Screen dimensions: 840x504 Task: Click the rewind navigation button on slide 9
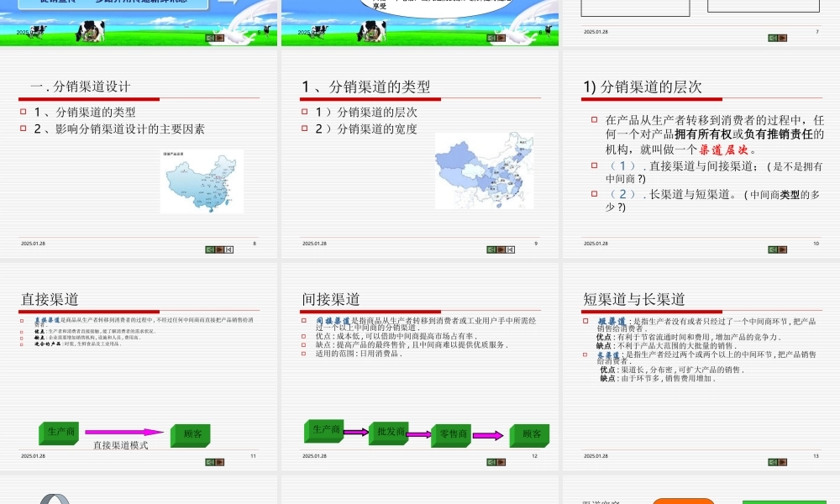coord(510,249)
